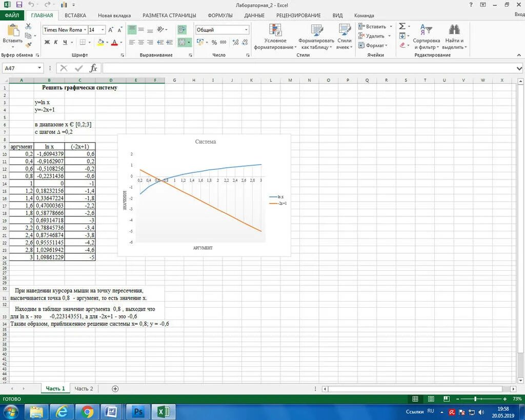Adjust the zoom slider handle

pos(475,399)
